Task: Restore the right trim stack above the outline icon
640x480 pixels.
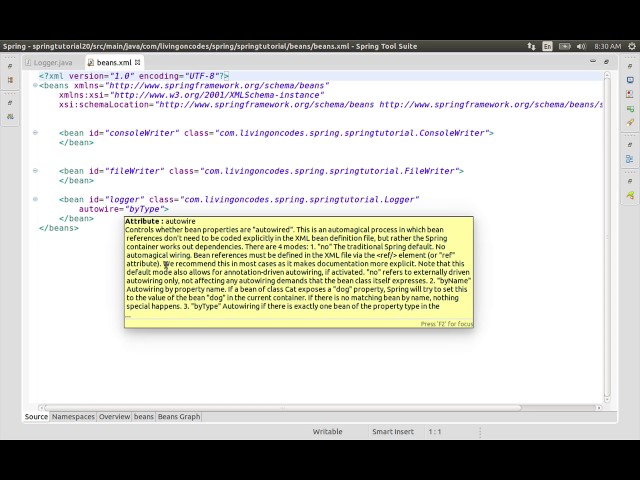Action: tap(630, 145)
